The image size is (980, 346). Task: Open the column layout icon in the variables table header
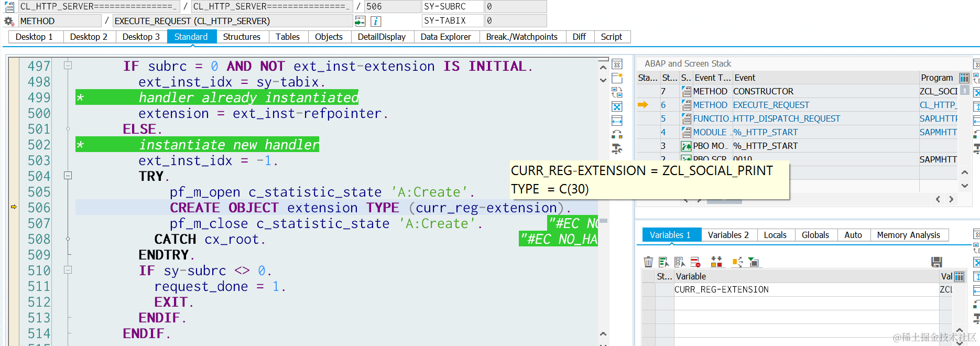pos(959,276)
